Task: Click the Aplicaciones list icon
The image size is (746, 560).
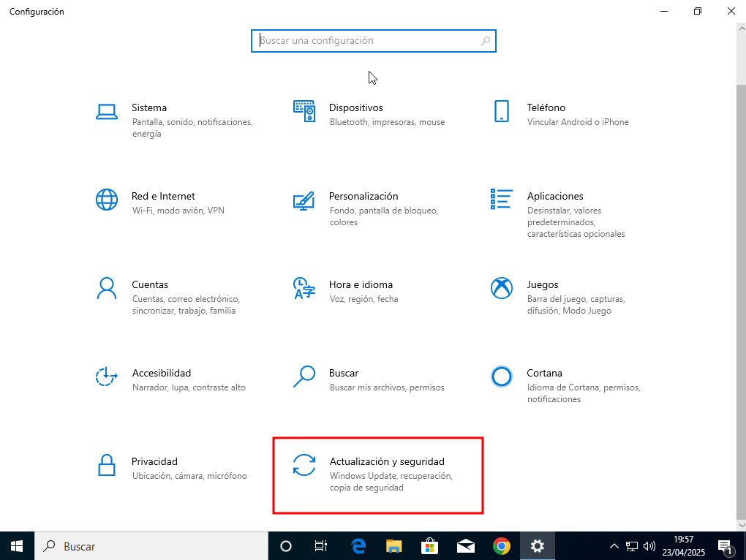Action: click(501, 199)
